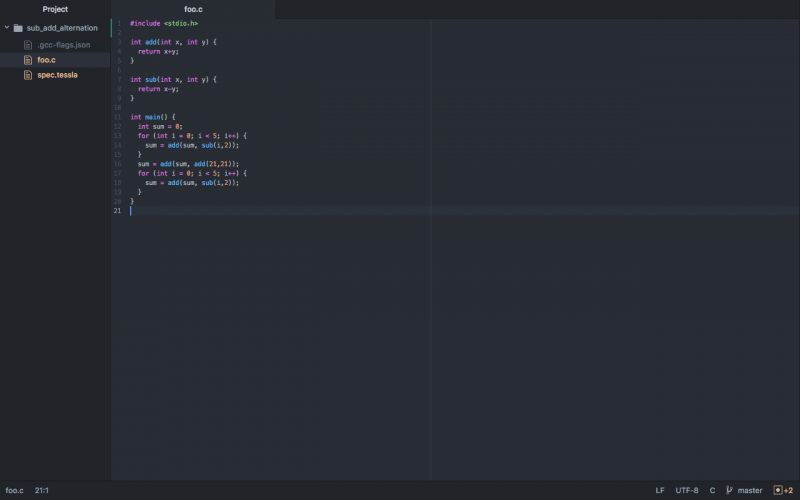800x500 pixels.
Task: Click the git branch icon in status bar
Action: 729,491
